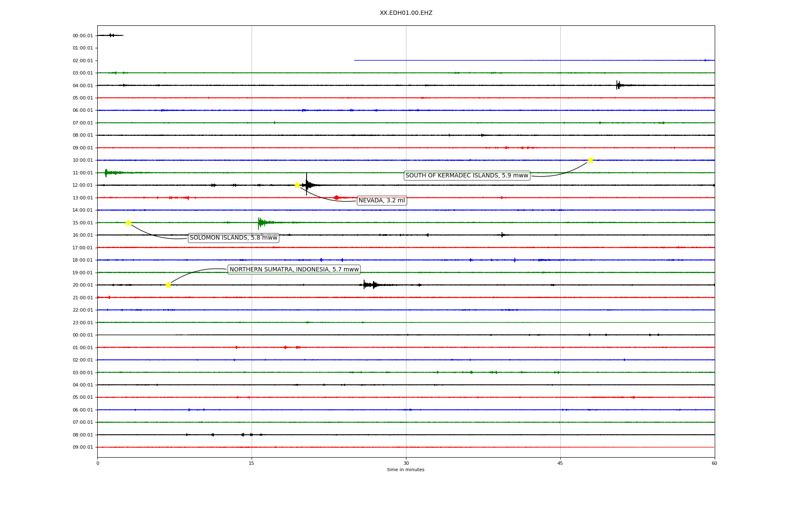Click the 'time in minutes' axis label
Viewport: 812px width, 508px height.
(x=406, y=470)
